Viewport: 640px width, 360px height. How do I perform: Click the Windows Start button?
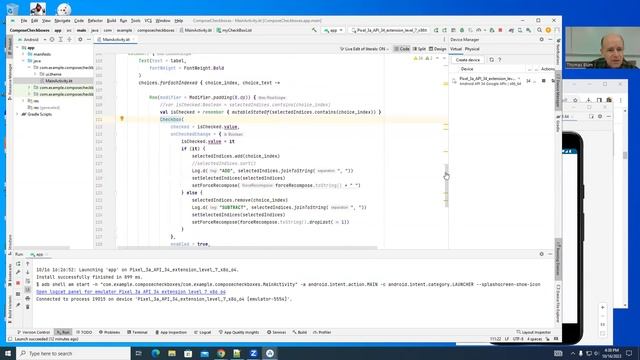point(8,353)
